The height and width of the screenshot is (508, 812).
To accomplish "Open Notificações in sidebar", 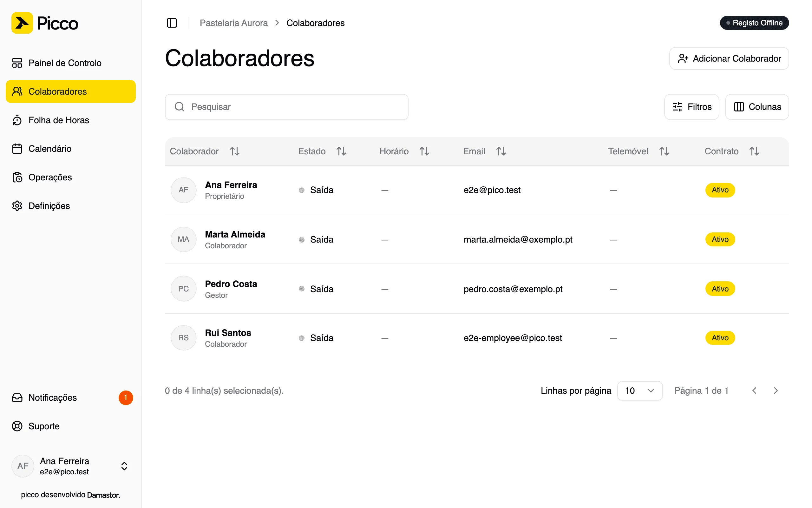I will [x=71, y=398].
